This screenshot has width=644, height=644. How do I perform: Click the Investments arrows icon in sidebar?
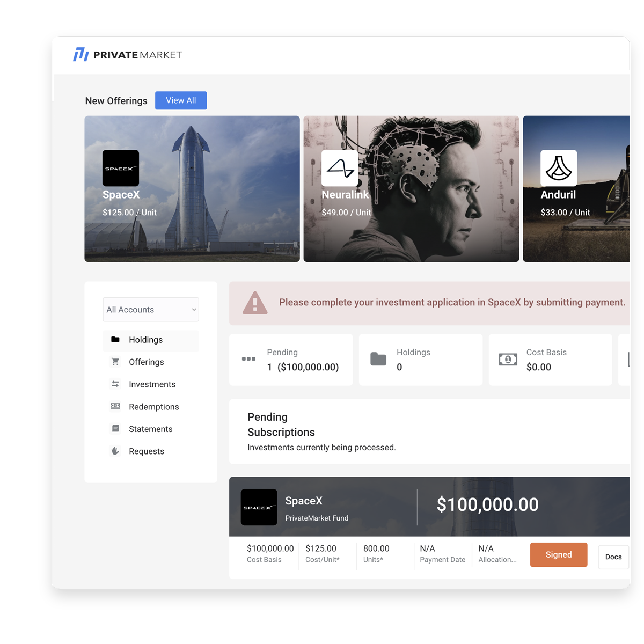(115, 384)
